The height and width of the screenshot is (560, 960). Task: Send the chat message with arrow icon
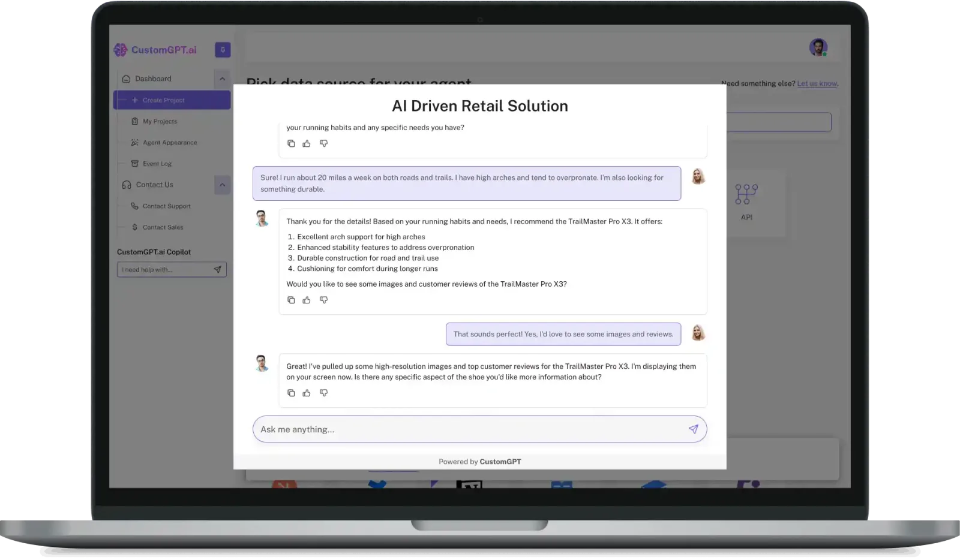click(693, 429)
